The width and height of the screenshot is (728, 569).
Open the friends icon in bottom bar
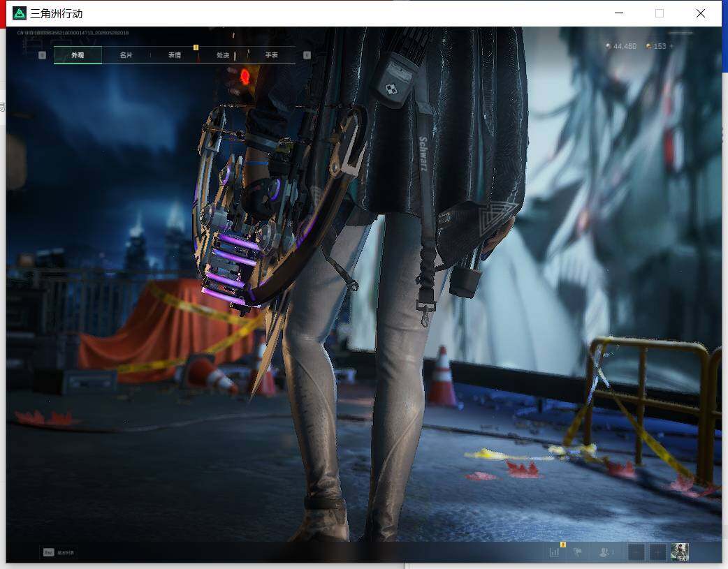click(605, 552)
